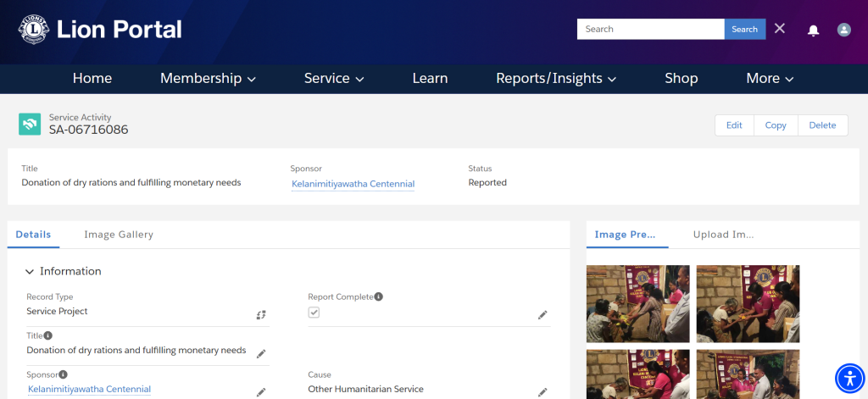Click change record type icon
This screenshot has height=399, width=868.
[261, 315]
